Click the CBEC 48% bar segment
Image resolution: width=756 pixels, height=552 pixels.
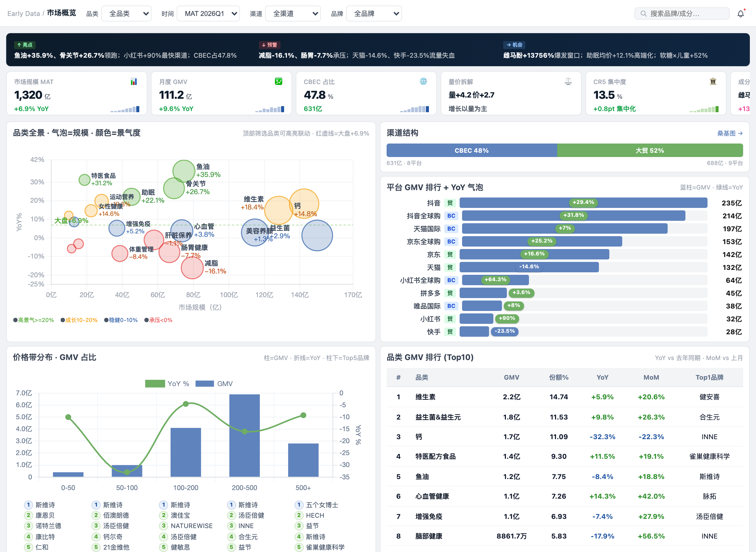tap(472, 150)
